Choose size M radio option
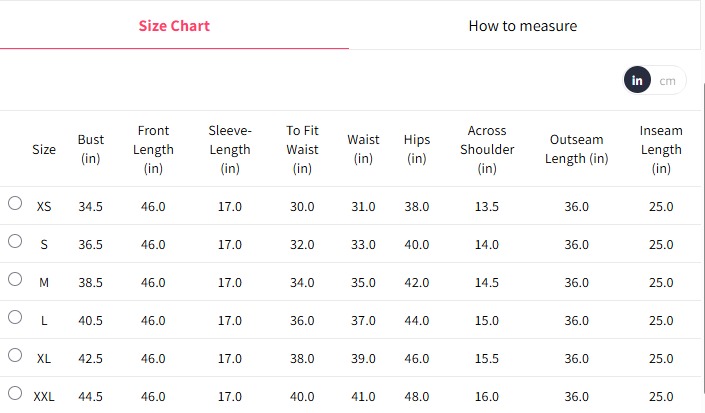This screenshot has width=705, height=413. (x=15, y=279)
